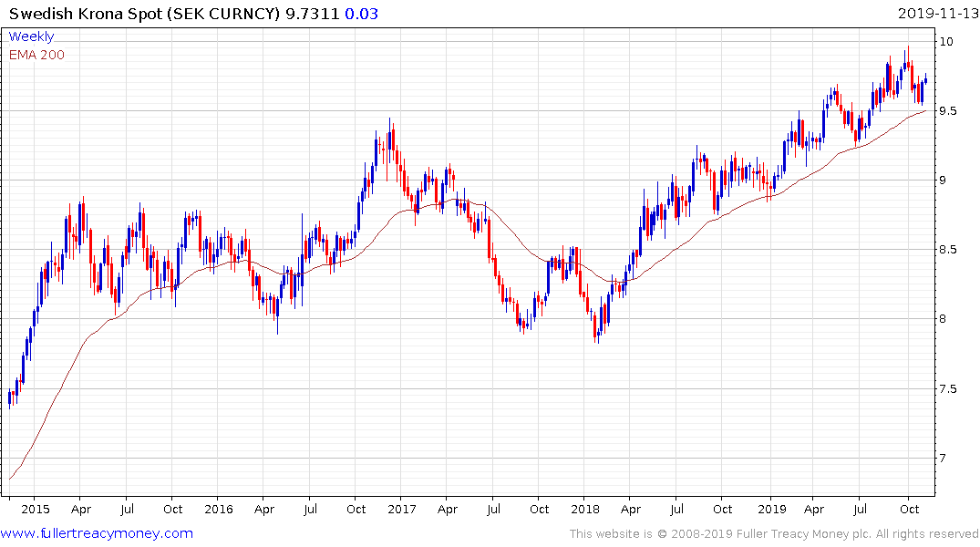The height and width of the screenshot is (547, 980).
Task: Click the x-axis label 2019
Action: (x=772, y=510)
